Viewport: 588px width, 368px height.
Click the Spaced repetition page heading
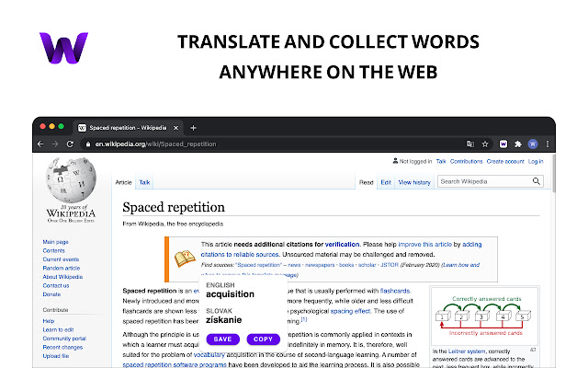tap(174, 207)
